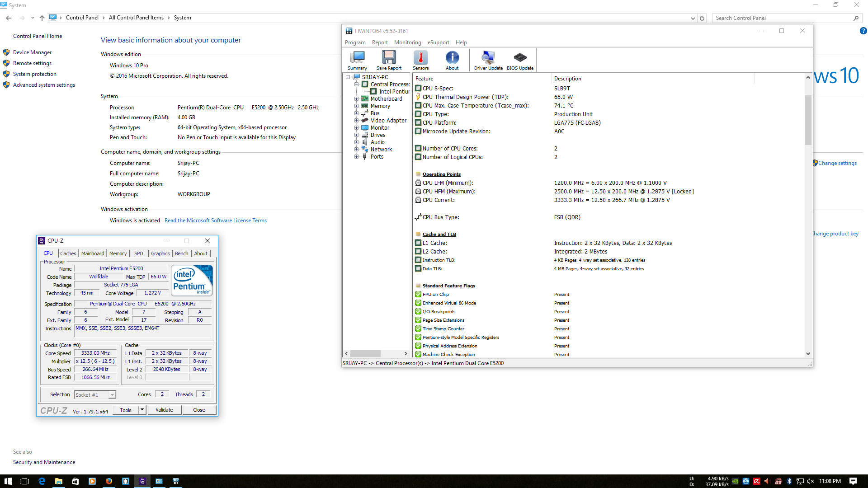Open Windows Store taskbar icon
The height and width of the screenshot is (488, 868).
click(75, 481)
